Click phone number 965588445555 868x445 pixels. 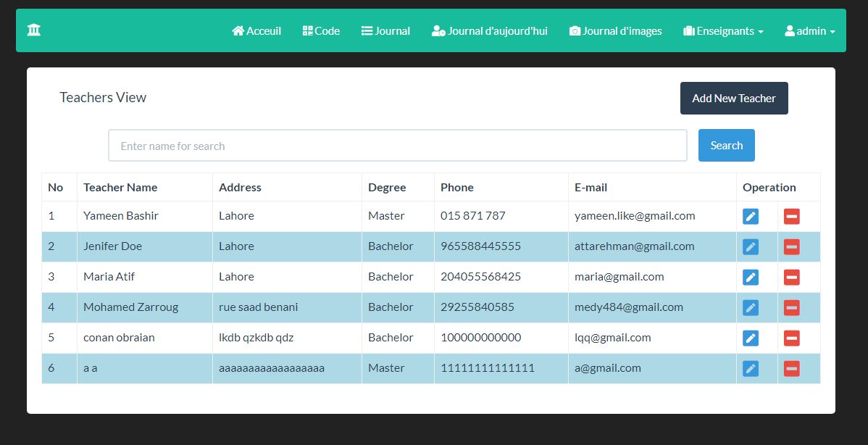480,246
